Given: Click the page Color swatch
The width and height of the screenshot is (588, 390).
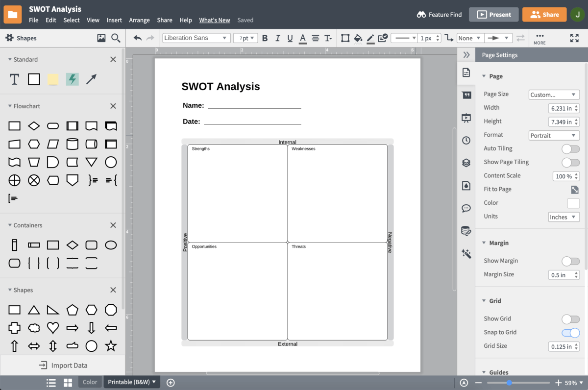Looking at the screenshot, I should tap(573, 203).
